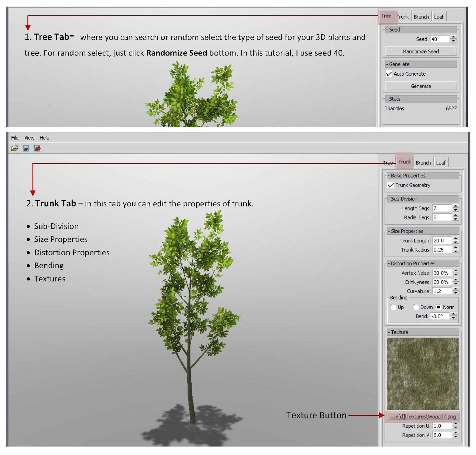Screen dimensions: 476x455
Task: Click the Generate button
Action: pos(421,86)
